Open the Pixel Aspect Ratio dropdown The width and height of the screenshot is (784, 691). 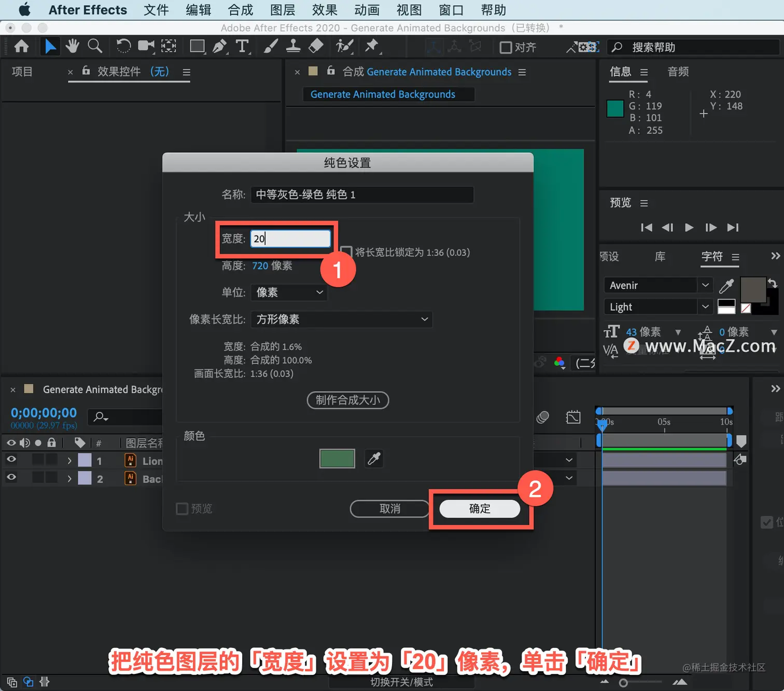tap(342, 319)
